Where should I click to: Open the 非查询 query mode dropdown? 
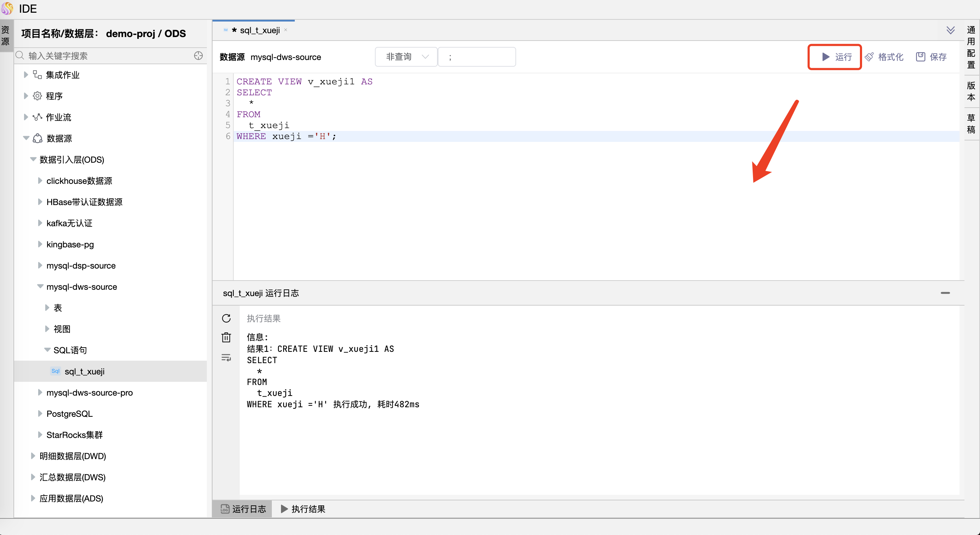point(406,56)
